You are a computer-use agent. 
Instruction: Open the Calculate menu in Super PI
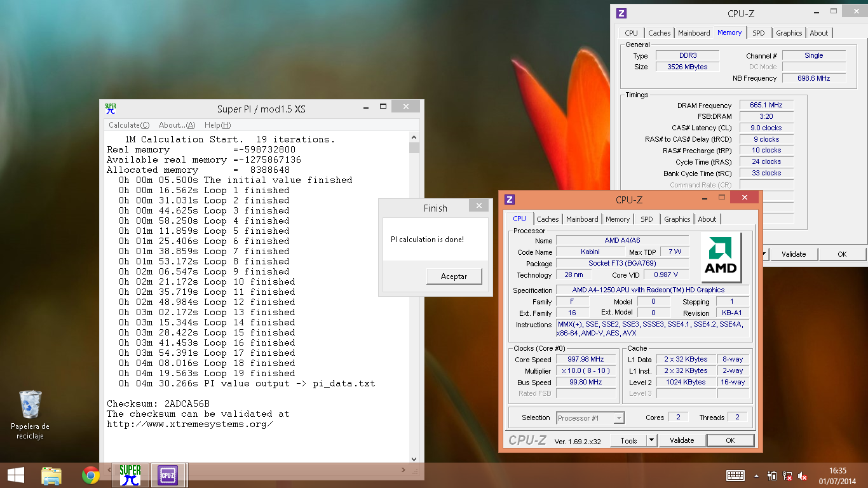(x=129, y=125)
